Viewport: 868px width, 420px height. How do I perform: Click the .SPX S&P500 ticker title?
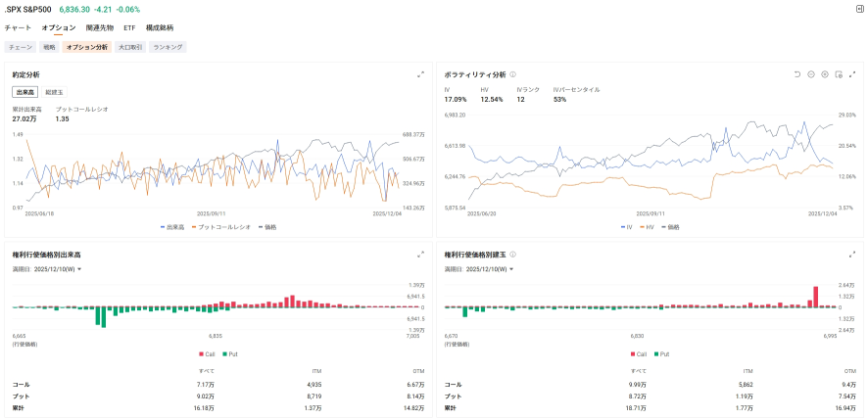pyautogui.click(x=27, y=10)
